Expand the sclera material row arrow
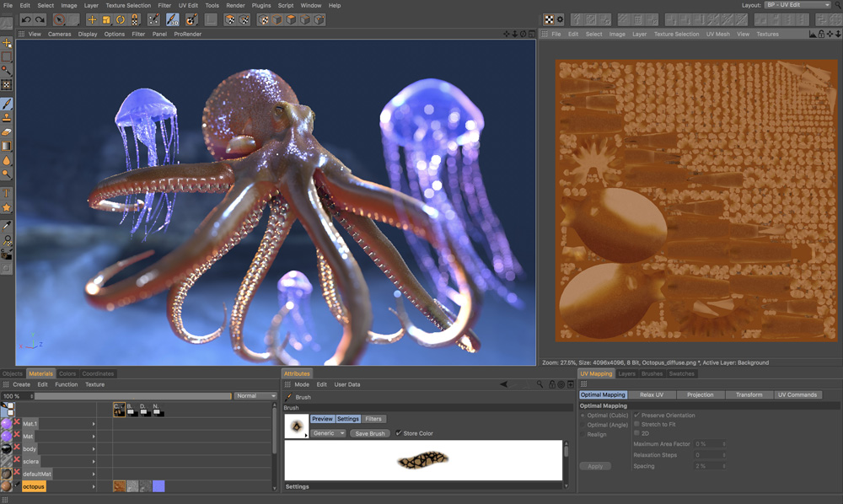Screen dimensions: 843x504 [94, 462]
